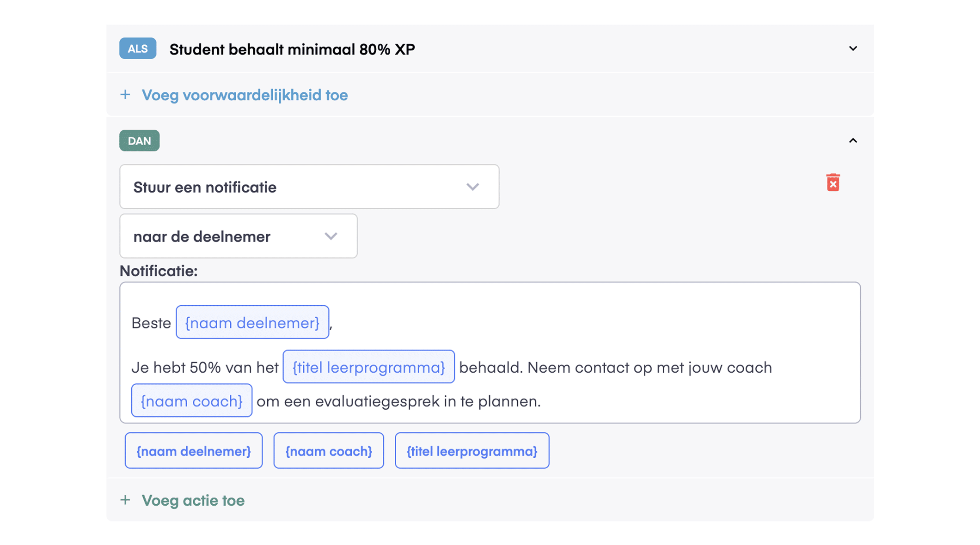The image size is (980, 545).
Task: Delete the notification action with trash icon
Action: (833, 182)
